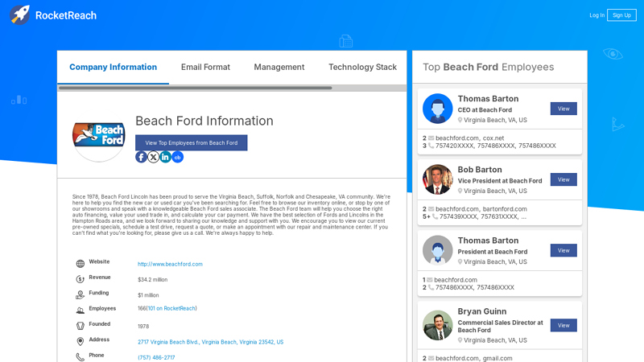Click the 1978 founded value

coord(143,327)
